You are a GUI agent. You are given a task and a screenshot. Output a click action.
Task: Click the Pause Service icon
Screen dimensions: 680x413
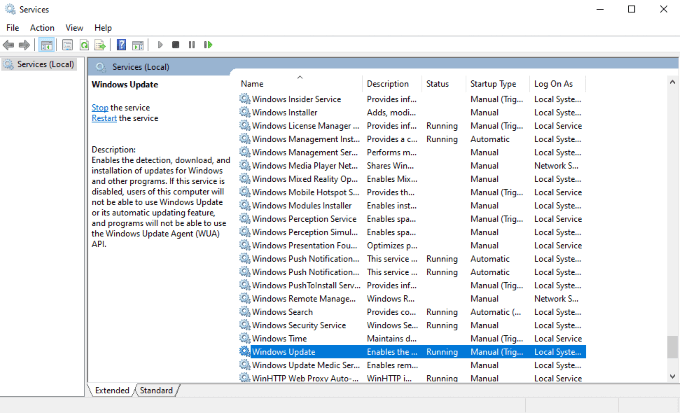point(192,45)
